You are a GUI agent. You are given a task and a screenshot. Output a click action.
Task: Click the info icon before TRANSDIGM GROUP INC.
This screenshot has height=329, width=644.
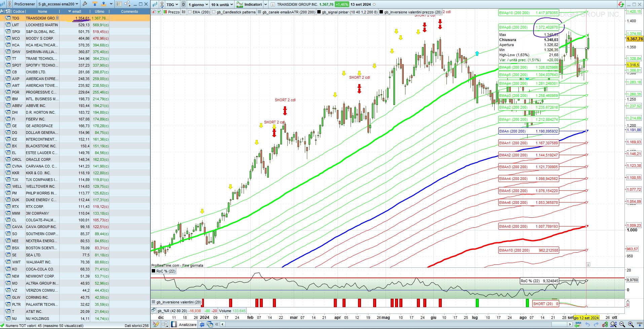pyautogui.click(x=273, y=4)
